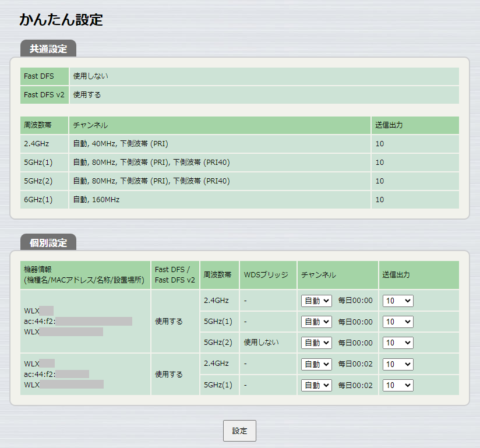Click the 使用する value for Fast DFS v2
Viewport: 480px width, 448px height.
point(87,95)
